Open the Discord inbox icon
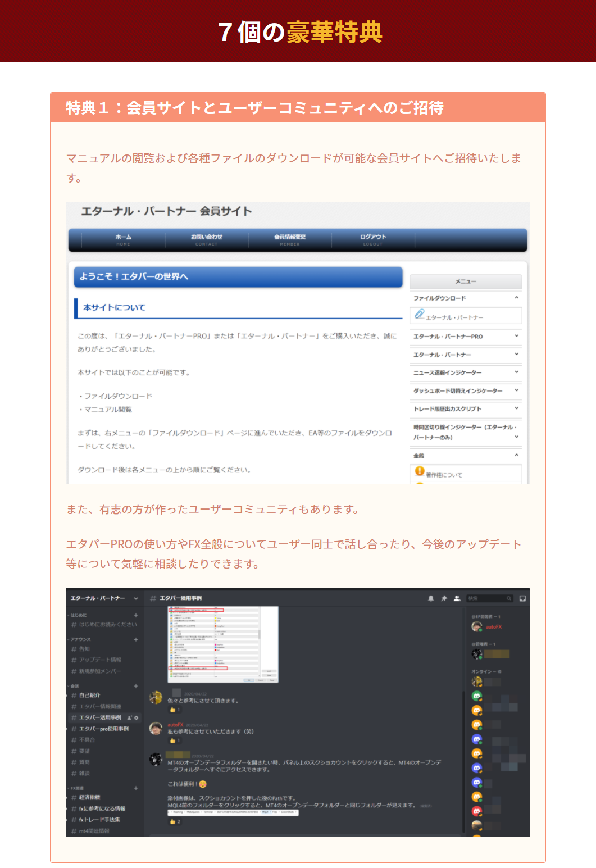The width and height of the screenshot is (596, 868). click(x=522, y=598)
